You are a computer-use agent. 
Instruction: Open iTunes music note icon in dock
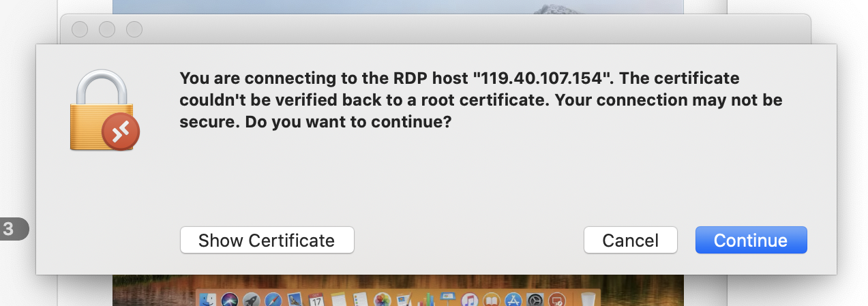(x=469, y=300)
